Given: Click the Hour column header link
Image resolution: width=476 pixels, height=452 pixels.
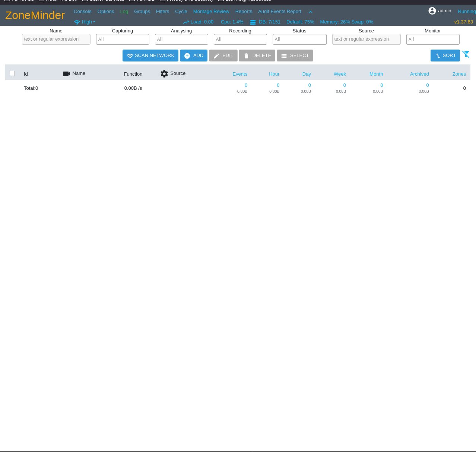Looking at the screenshot, I should [x=274, y=74].
